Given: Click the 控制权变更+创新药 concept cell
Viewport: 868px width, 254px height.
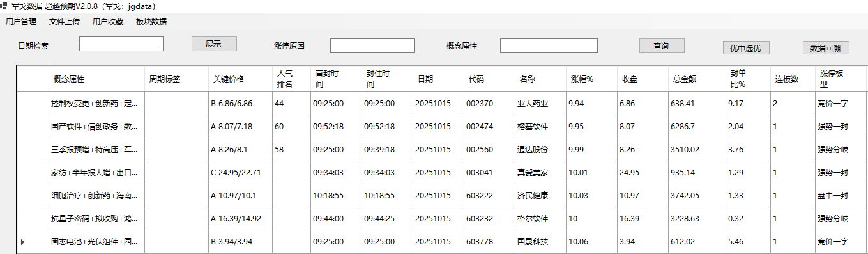Looking at the screenshot, I should click(97, 104).
